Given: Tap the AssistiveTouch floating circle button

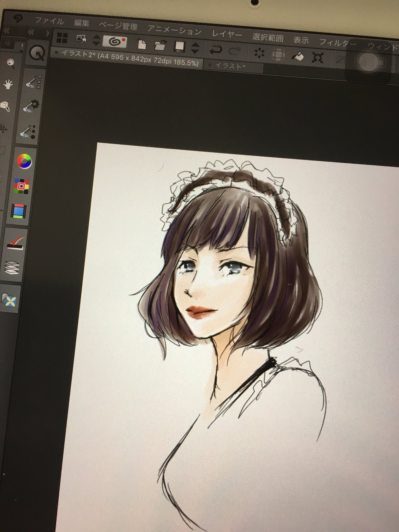Looking at the screenshot, I should click(368, 62).
